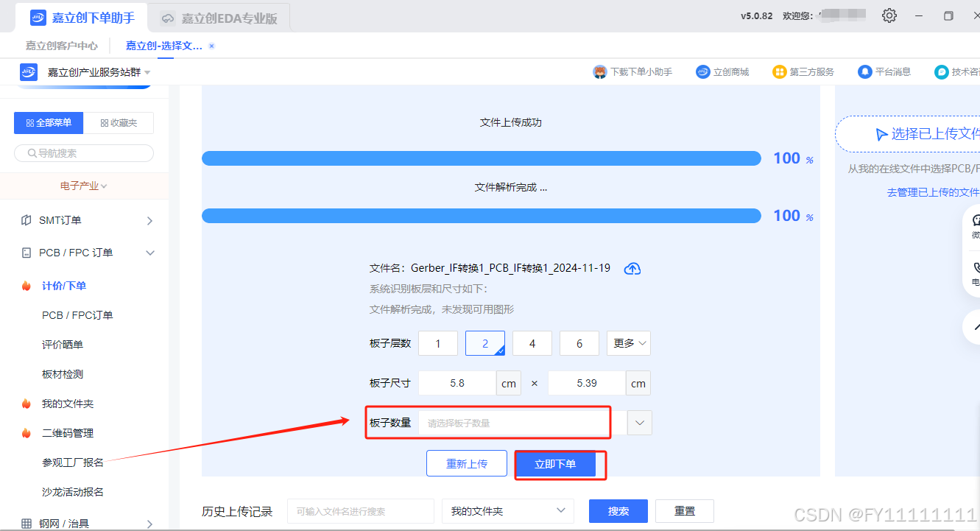Screen dimensions: 980x531
Task: Click the 嘉立创产业服务站群 logo icon
Action: coord(29,71)
